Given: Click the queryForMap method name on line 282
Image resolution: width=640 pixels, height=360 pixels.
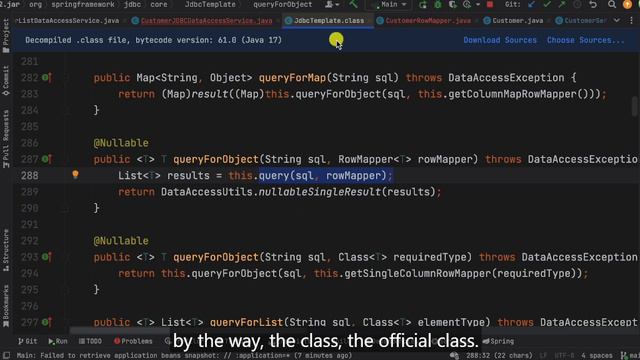Looking at the screenshot, I should [x=292, y=78].
